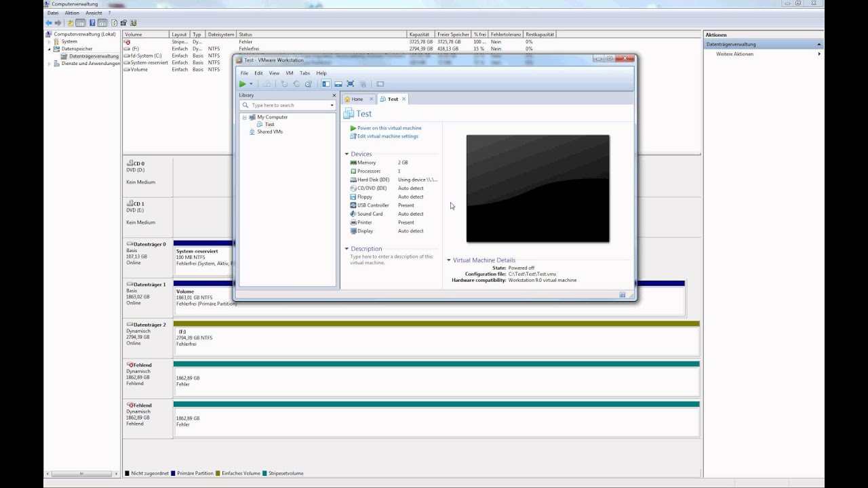Open the Aktion menu in Computerverwaltung
The width and height of the screenshot is (868, 488).
(72, 13)
